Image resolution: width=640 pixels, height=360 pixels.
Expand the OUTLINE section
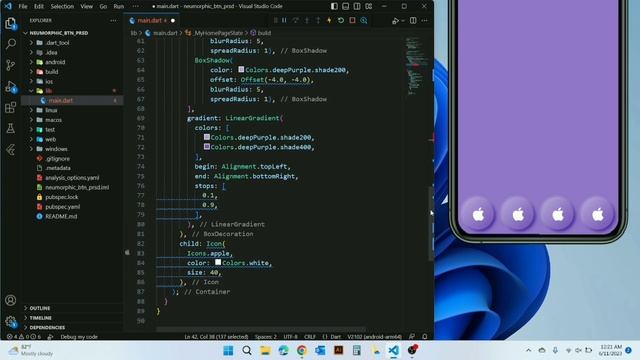pos(40,308)
